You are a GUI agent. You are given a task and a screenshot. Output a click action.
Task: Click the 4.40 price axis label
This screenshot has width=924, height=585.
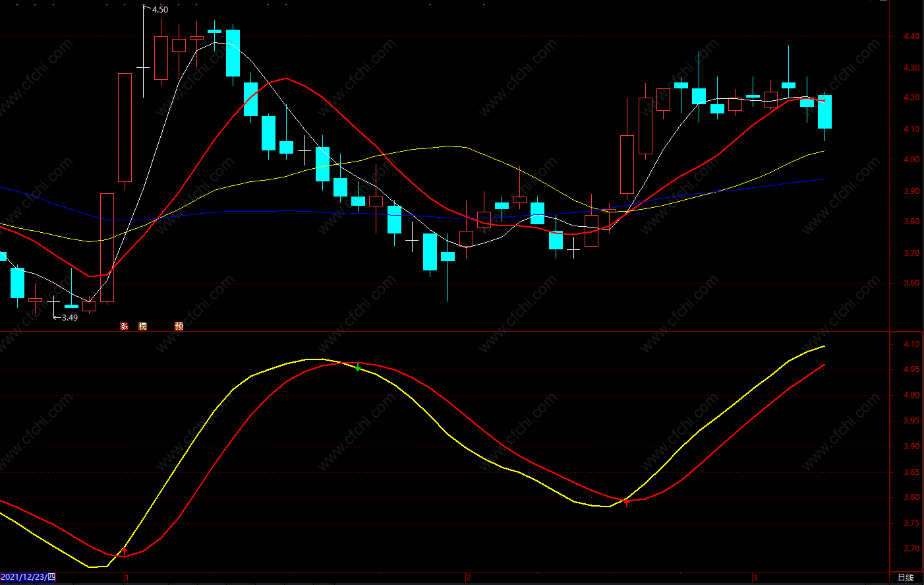(911, 37)
